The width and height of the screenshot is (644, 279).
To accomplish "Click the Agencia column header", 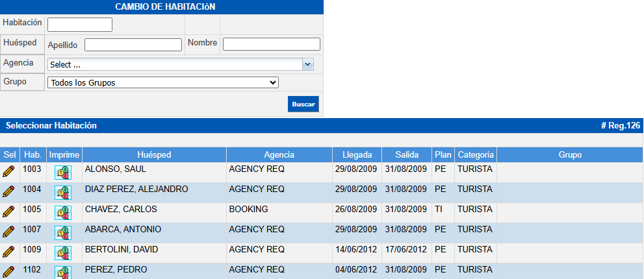I will pyautogui.click(x=279, y=155).
